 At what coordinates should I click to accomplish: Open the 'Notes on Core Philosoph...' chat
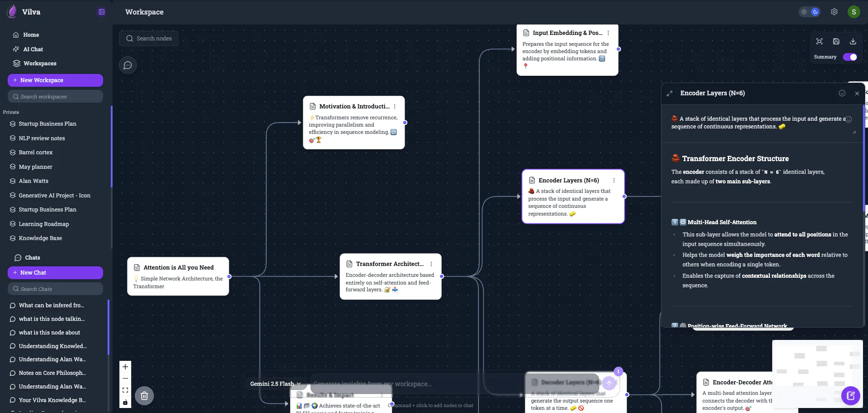52,373
